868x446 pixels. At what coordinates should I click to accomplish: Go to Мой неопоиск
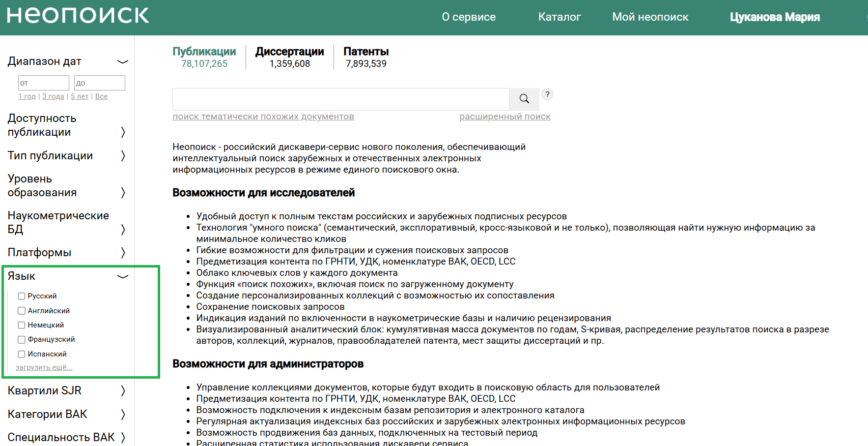pyautogui.click(x=650, y=17)
